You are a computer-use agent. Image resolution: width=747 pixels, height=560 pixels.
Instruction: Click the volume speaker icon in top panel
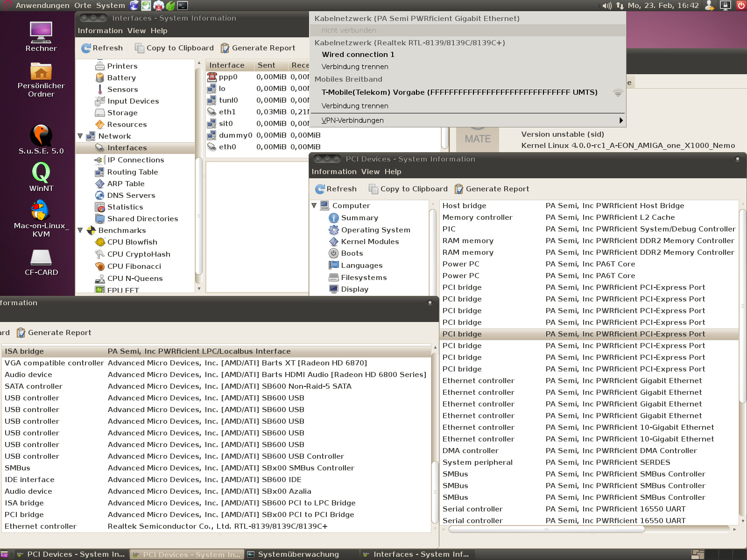coord(606,6)
